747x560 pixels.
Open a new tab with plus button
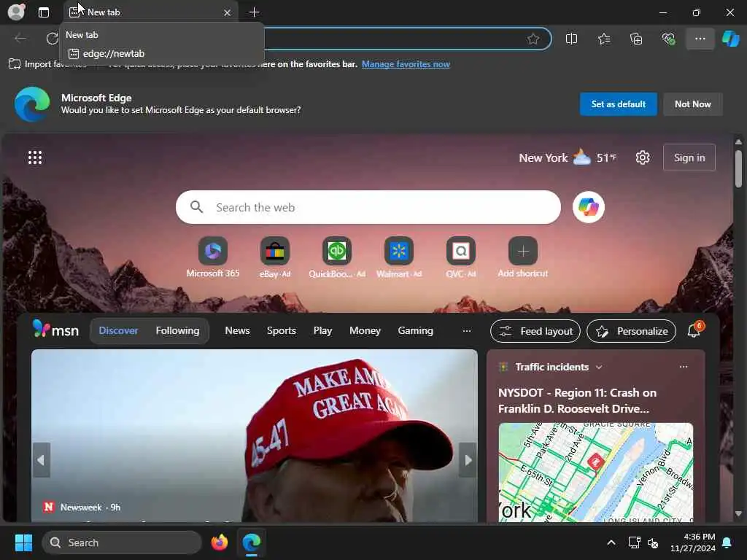click(255, 12)
